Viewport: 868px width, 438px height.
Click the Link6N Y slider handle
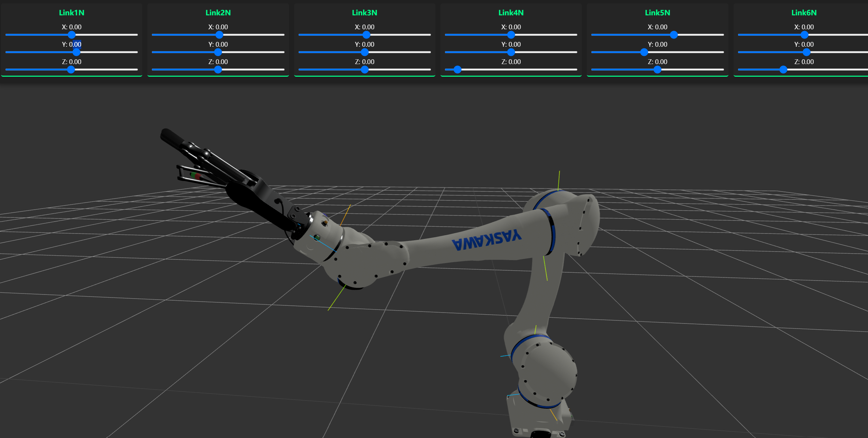pos(806,52)
